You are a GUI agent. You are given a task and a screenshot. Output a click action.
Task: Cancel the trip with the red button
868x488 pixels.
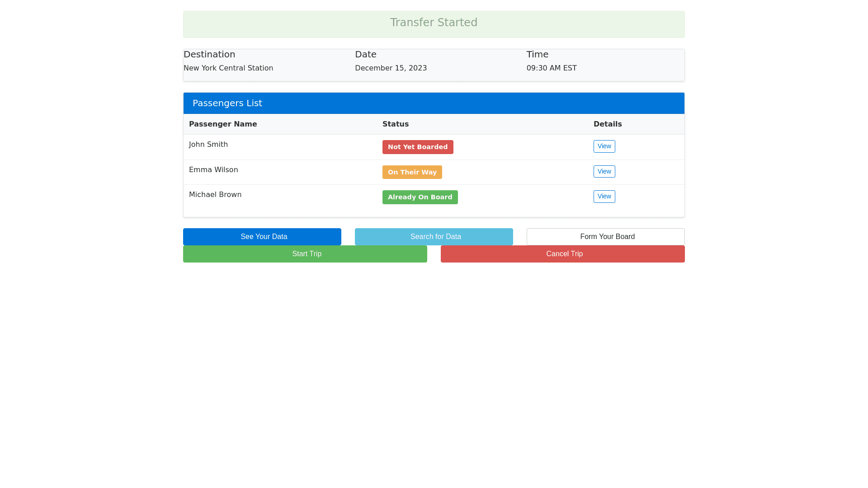[x=563, y=254]
